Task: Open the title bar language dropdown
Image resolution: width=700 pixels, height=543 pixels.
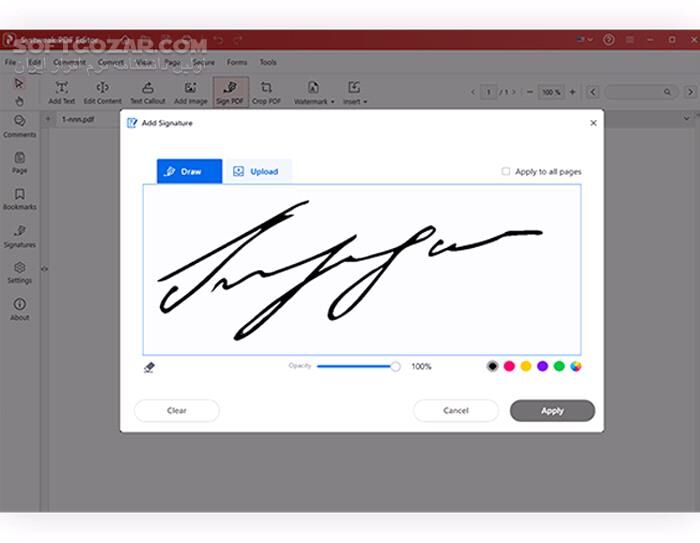Action: (584, 40)
